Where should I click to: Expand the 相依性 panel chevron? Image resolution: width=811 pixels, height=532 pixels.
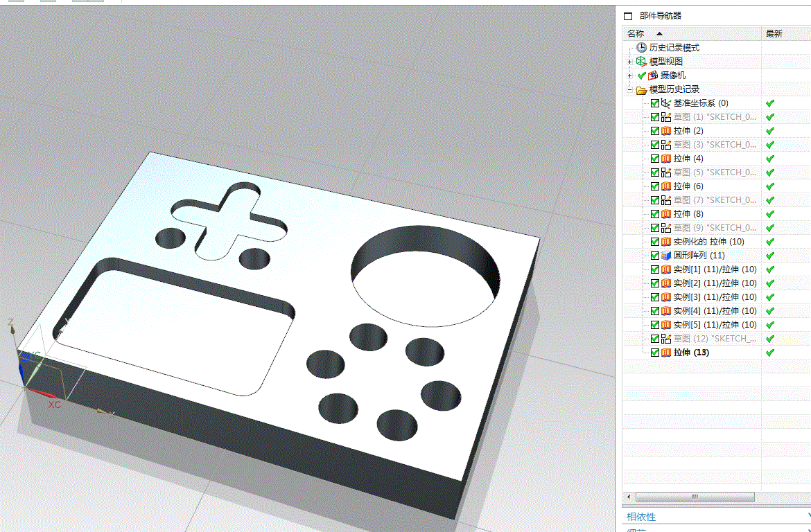coord(808,516)
